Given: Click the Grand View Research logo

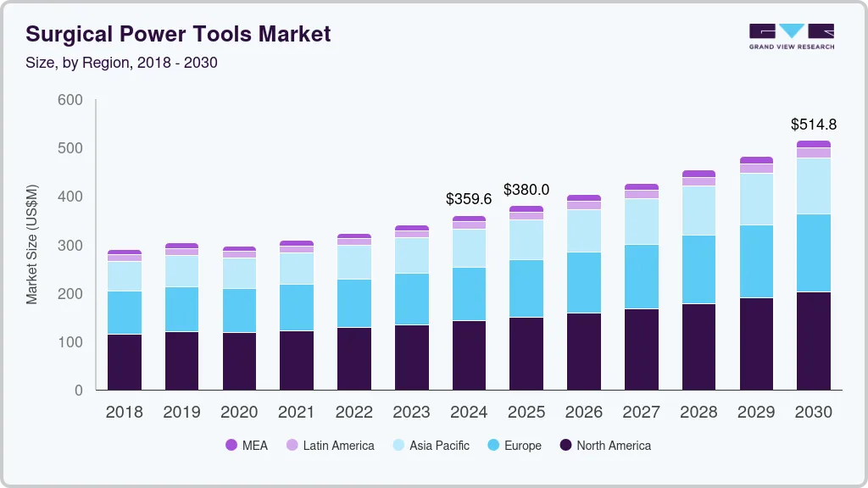Looking at the screenshot, I should click(x=791, y=34).
